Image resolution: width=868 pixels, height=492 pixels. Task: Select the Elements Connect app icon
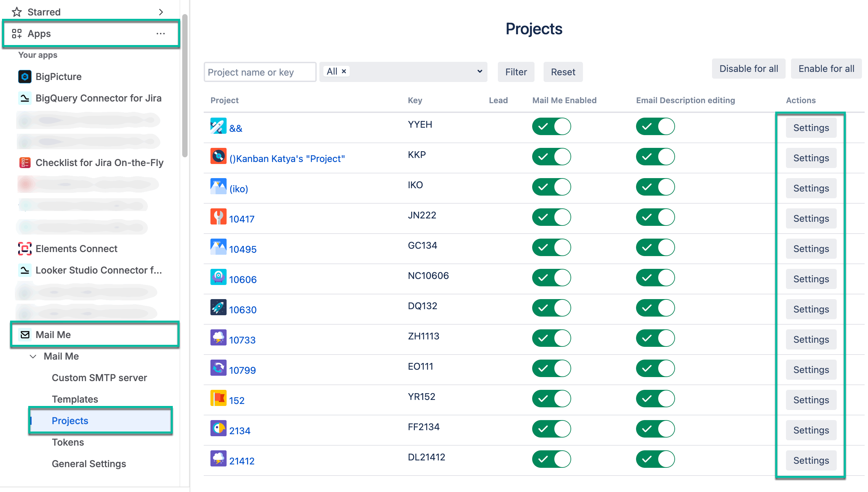[24, 249]
